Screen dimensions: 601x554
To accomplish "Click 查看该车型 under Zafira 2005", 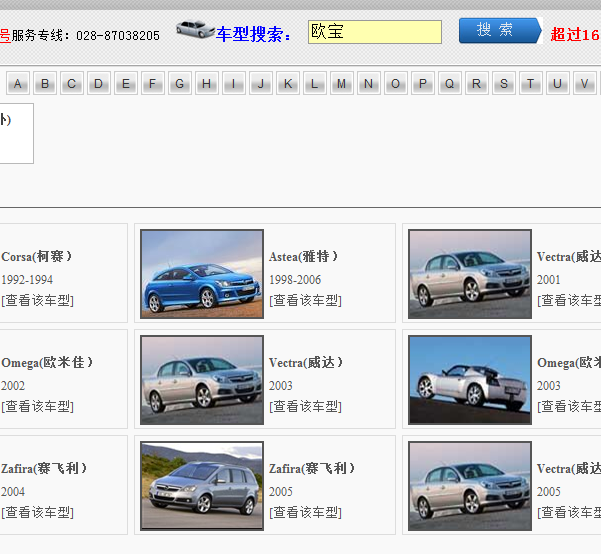I will tap(305, 512).
